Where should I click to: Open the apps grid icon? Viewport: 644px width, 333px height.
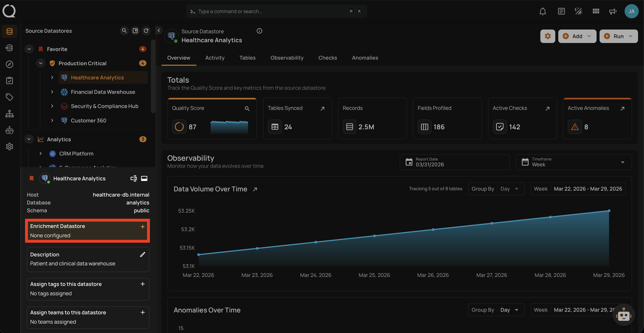pyautogui.click(x=596, y=11)
